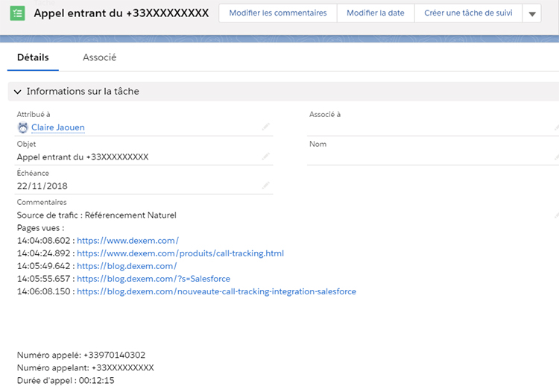Click the Numéro appelant line
This screenshot has height=392, width=559.
[85, 367]
